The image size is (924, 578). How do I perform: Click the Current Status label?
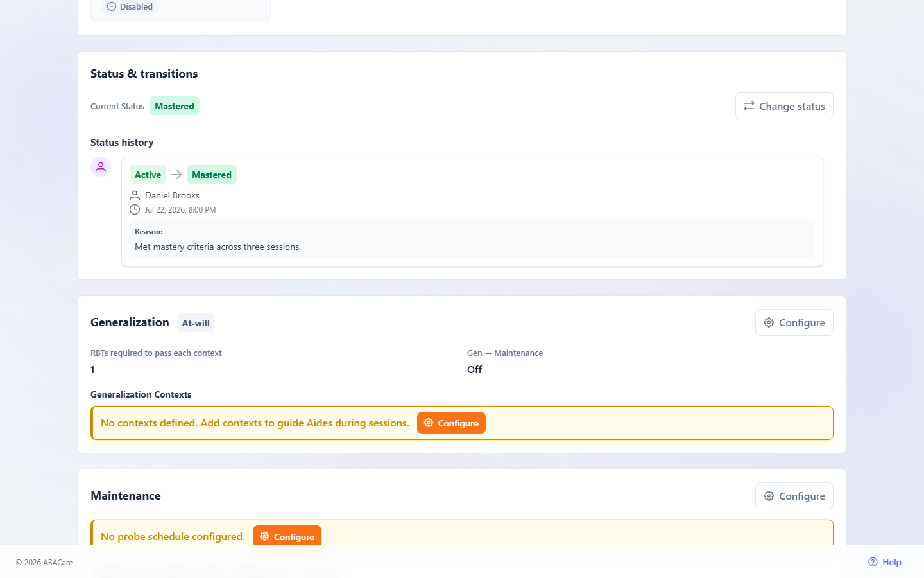point(117,107)
